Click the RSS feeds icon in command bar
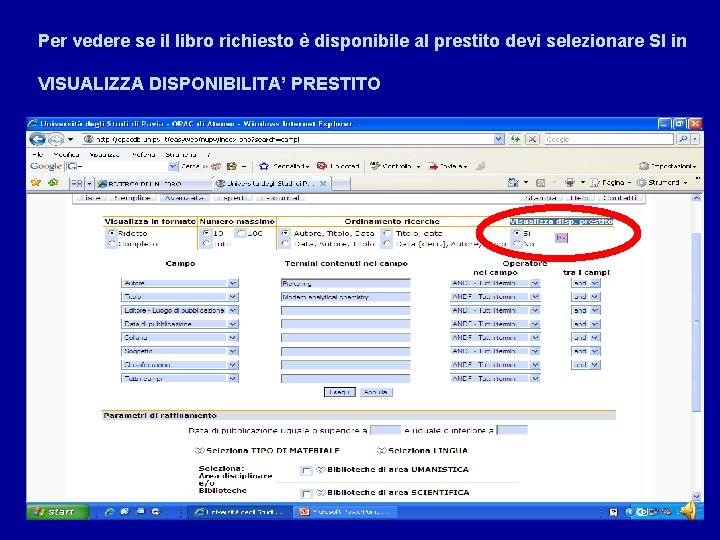The width and height of the screenshot is (720, 540). pos(540,183)
